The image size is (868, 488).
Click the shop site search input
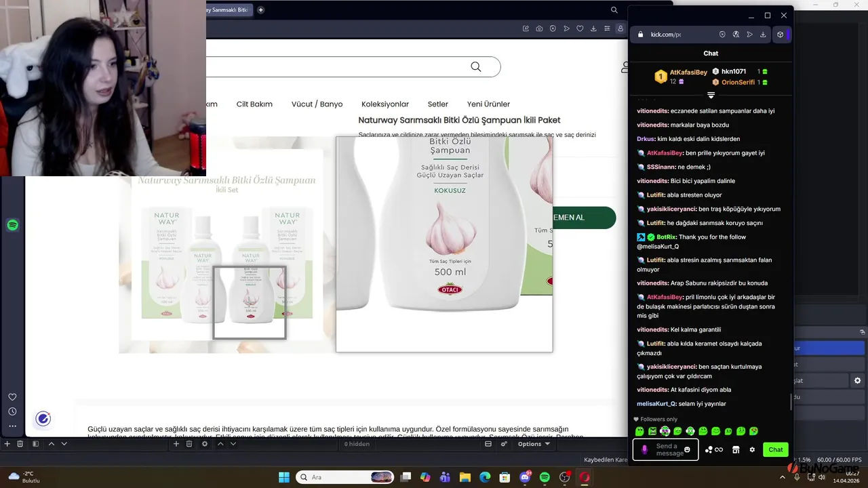pyautogui.click(x=353, y=66)
